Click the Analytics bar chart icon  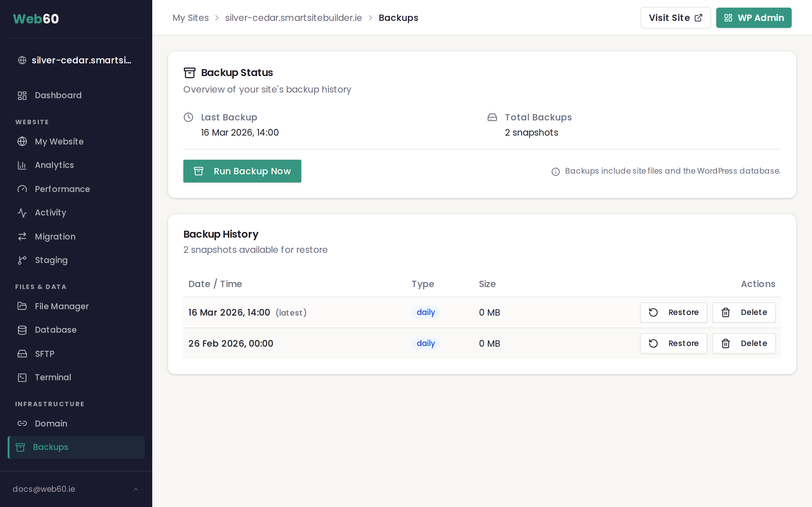pyautogui.click(x=22, y=165)
